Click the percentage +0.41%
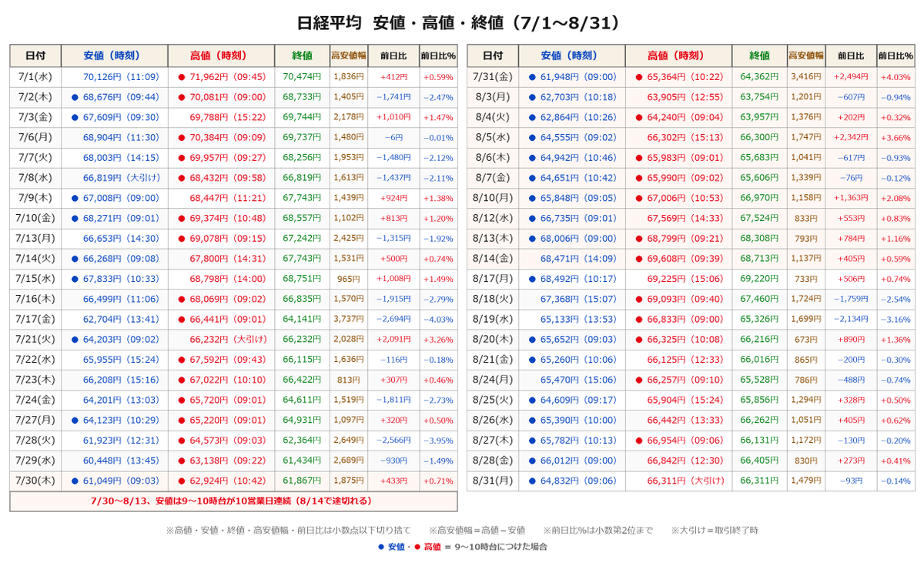 (896, 460)
